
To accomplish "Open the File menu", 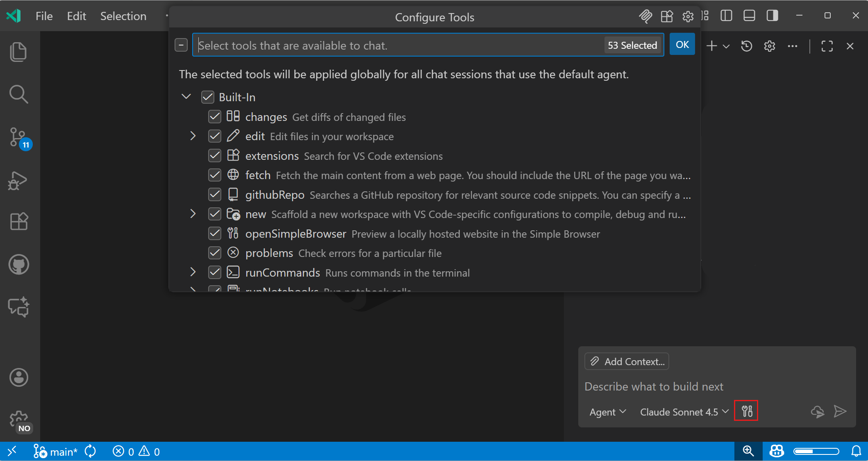I will 43,16.
